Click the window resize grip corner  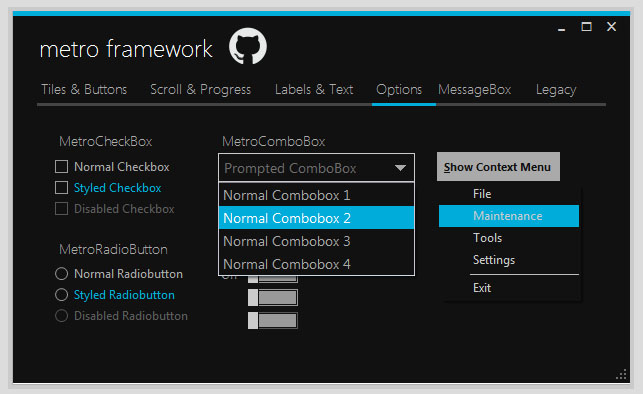pos(622,375)
